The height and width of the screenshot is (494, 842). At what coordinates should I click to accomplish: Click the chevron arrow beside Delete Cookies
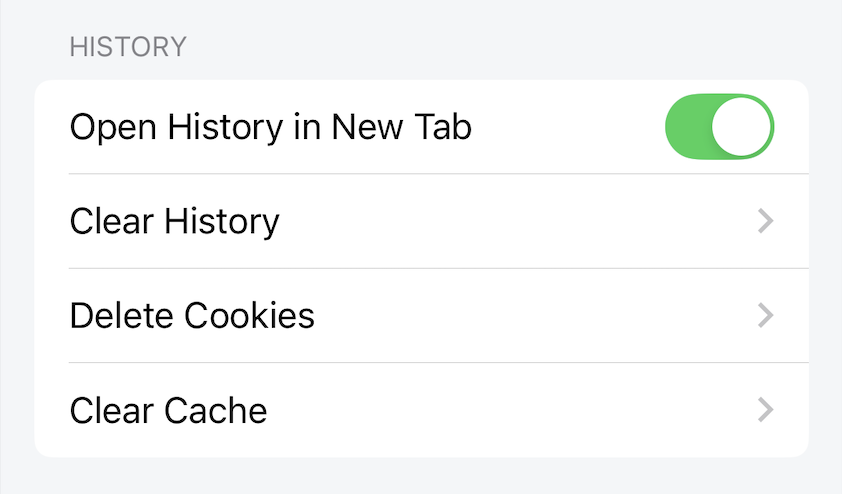pos(765,316)
